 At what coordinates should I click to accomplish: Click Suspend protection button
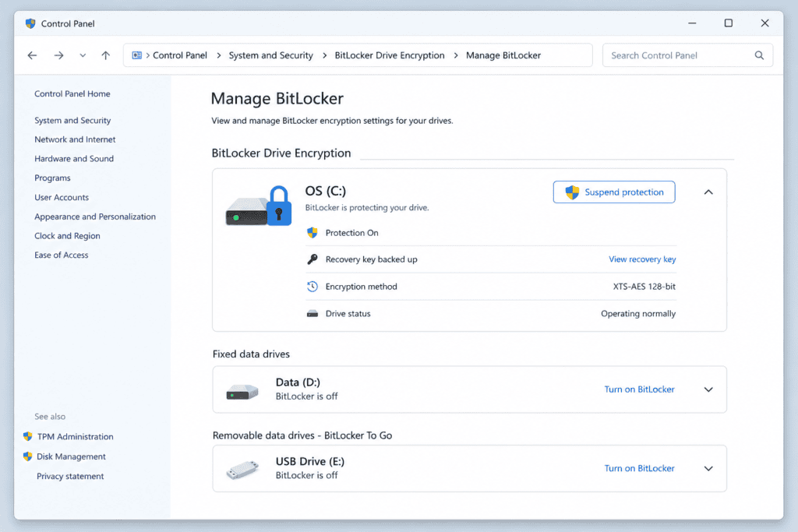click(x=614, y=192)
